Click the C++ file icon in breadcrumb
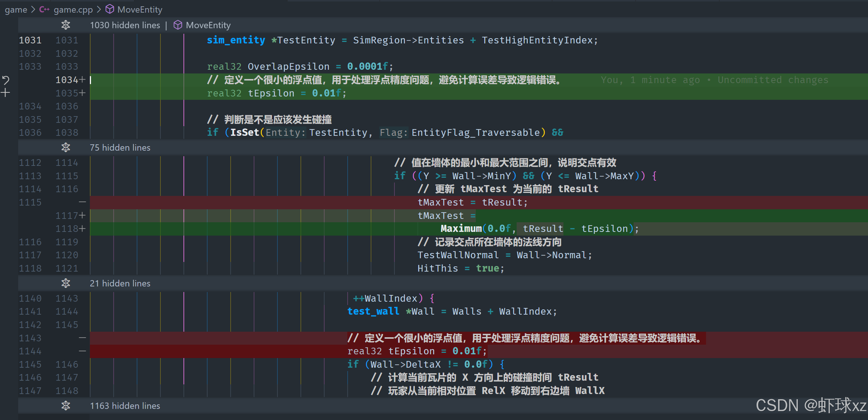 click(x=44, y=10)
